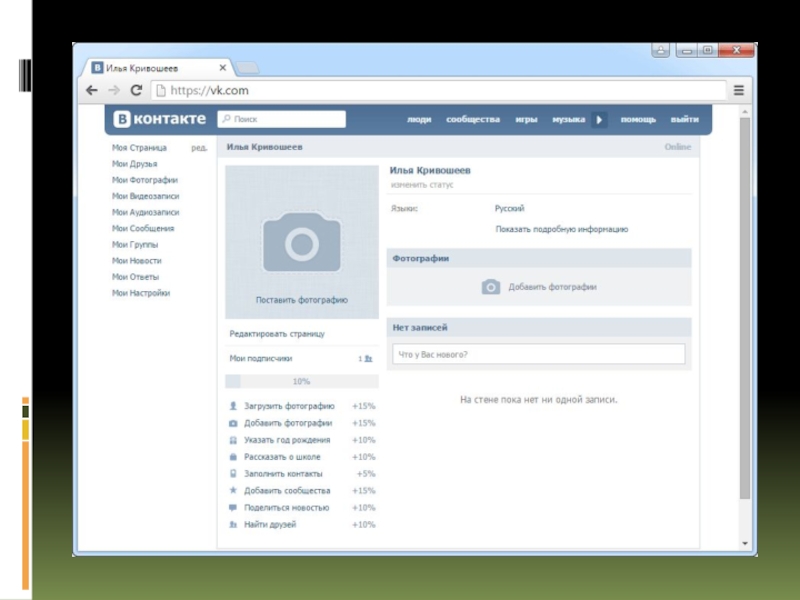Click the Chrome user profile icon
The width and height of the screenshot is (800, 600).
660,50
